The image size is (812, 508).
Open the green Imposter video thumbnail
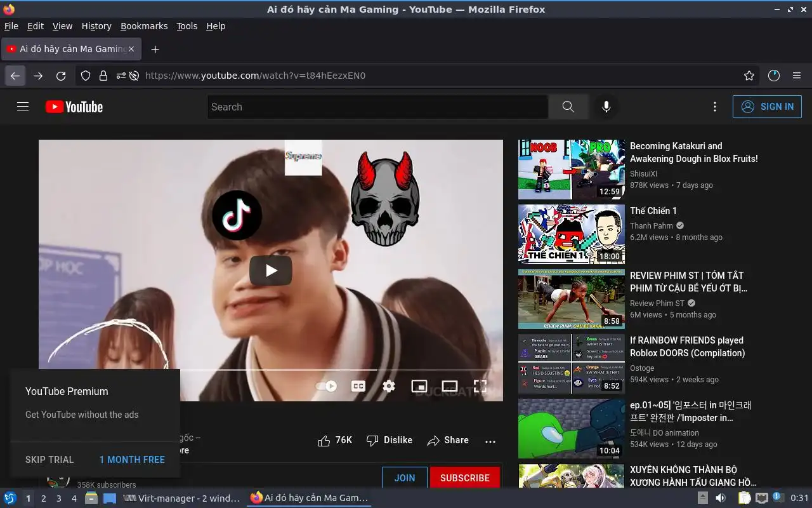572,429
